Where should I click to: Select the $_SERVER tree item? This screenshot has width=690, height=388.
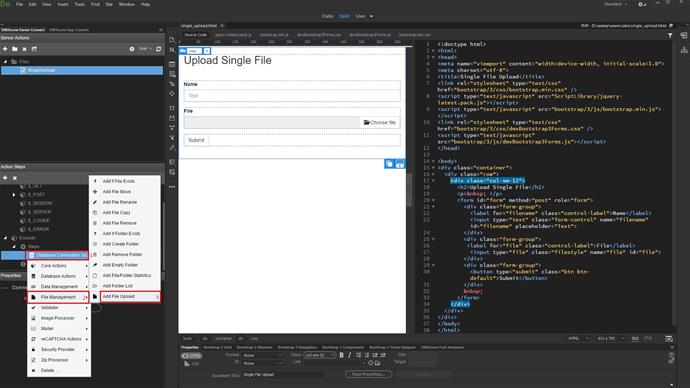(39, 212)
